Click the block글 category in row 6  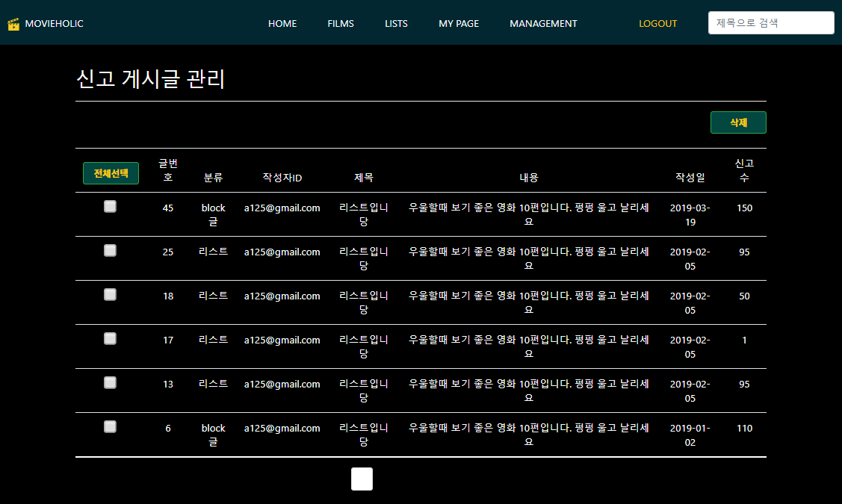coord(213,435)
